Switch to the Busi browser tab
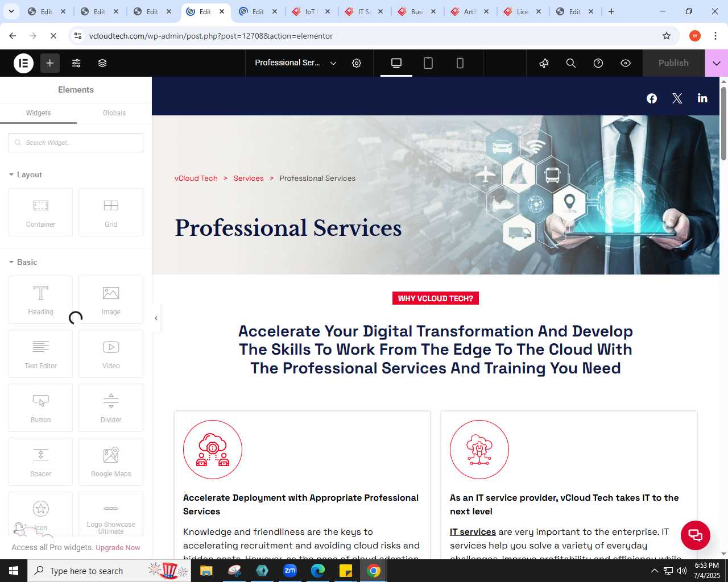Screen dimensions: 728x582 pos(417,11)
